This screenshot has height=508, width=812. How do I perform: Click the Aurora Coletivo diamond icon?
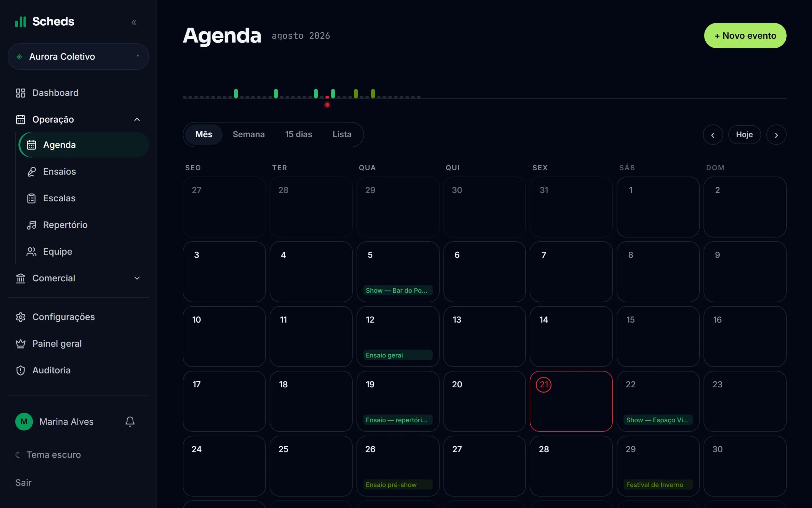(19, 57)
